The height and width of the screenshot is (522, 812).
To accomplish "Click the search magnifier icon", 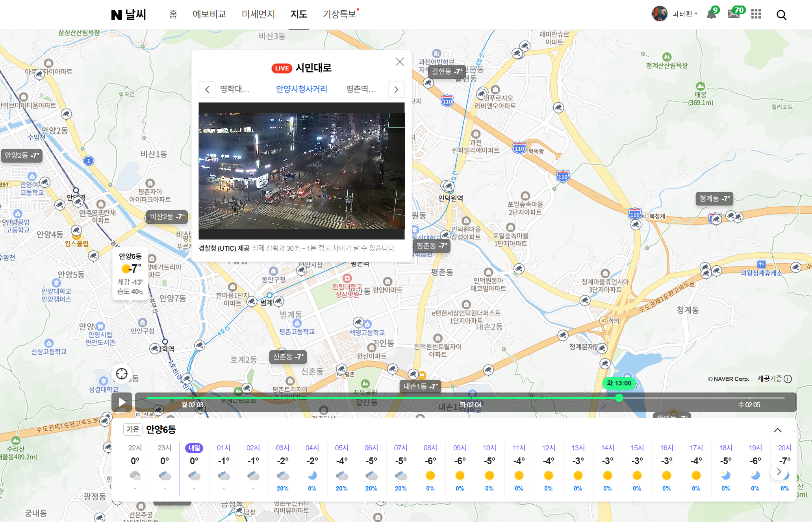I will [x=781, y=15].
